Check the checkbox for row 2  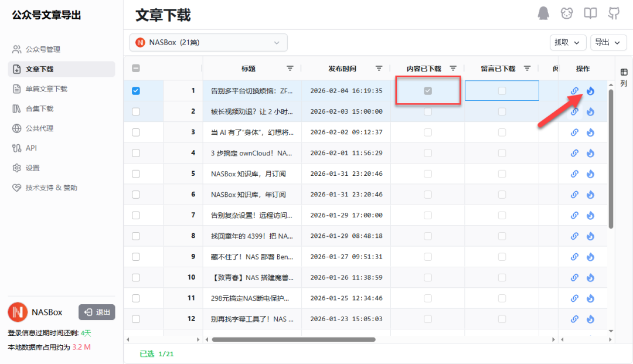click(135, 111)
